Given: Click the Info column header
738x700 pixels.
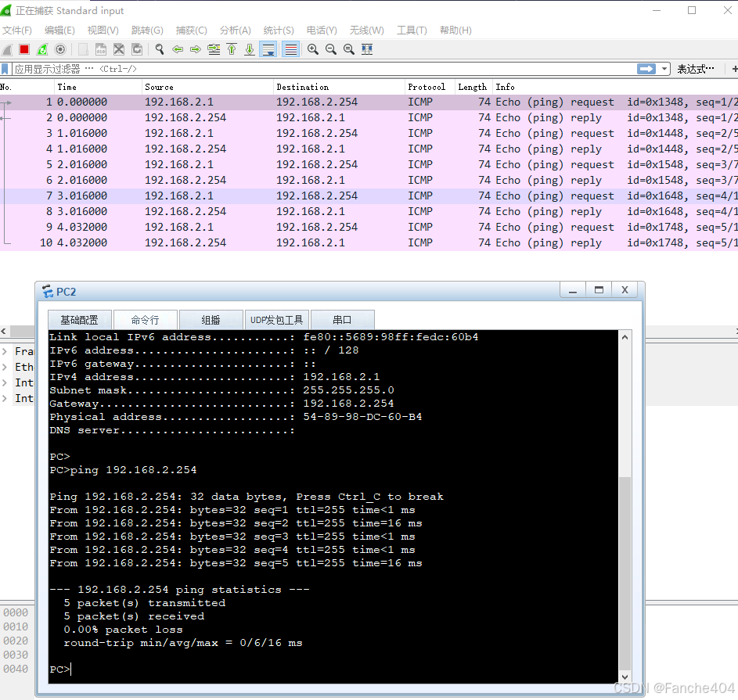Looking at the screenshot, I should [x=615, y=87].
